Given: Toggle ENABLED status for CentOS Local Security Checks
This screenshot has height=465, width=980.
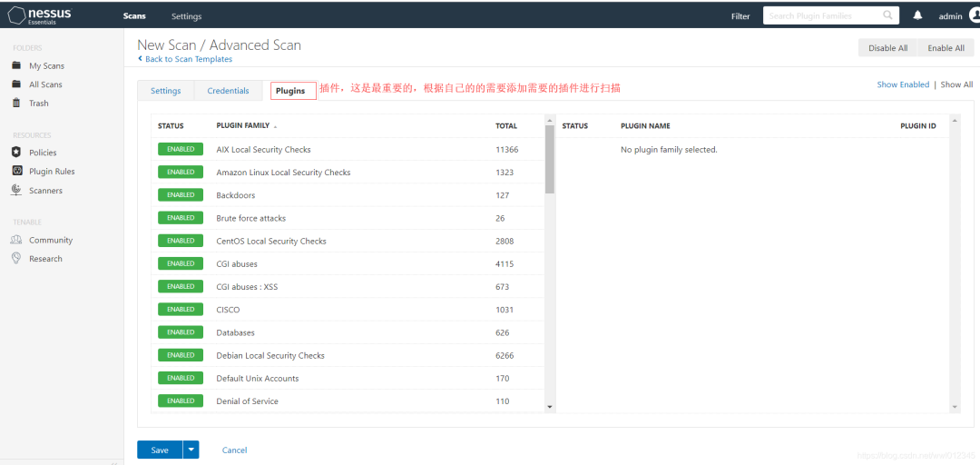Looking at the screenshot, I should click(x=181, y=241).
